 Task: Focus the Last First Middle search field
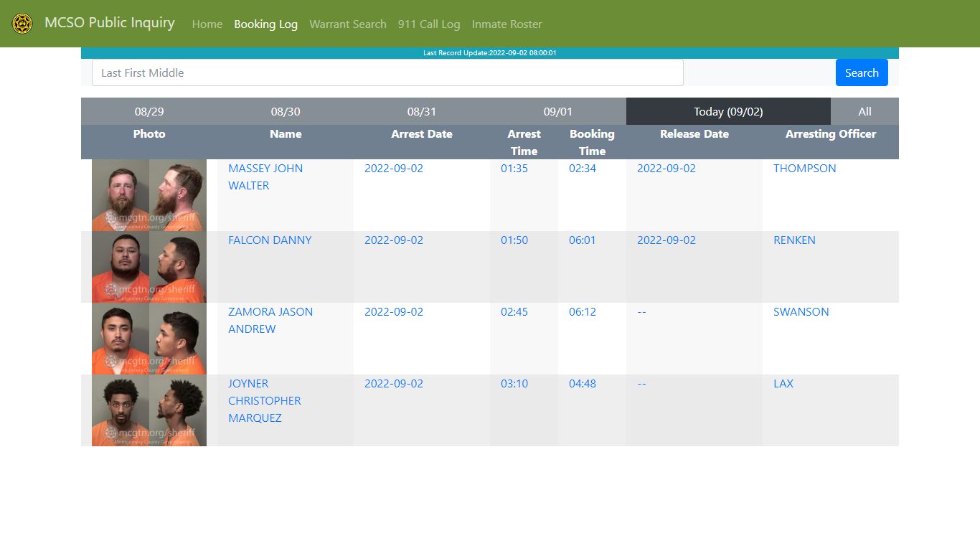pyautogui.click(x=387, y=72)
